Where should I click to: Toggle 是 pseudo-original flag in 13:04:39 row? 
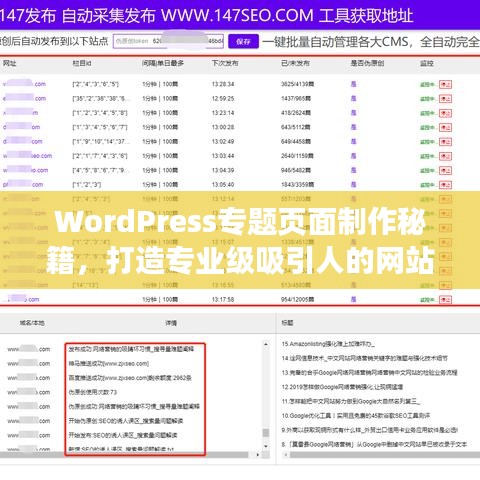[353, 170]
